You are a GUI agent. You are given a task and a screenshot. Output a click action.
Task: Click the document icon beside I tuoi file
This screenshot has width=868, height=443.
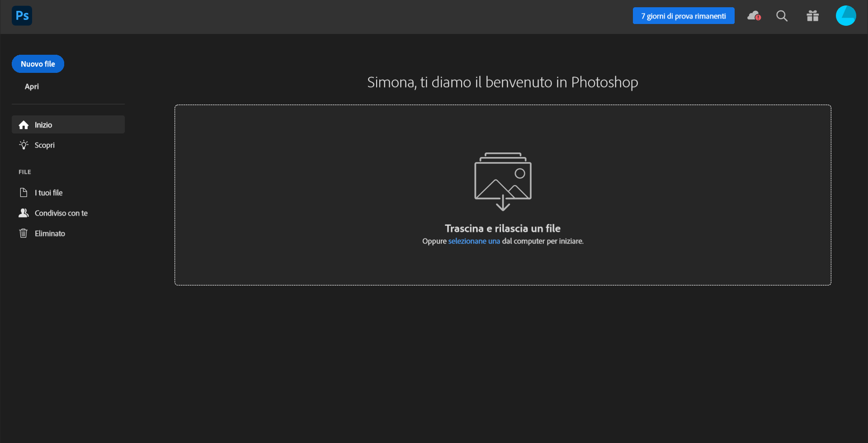tap(23, 192)
